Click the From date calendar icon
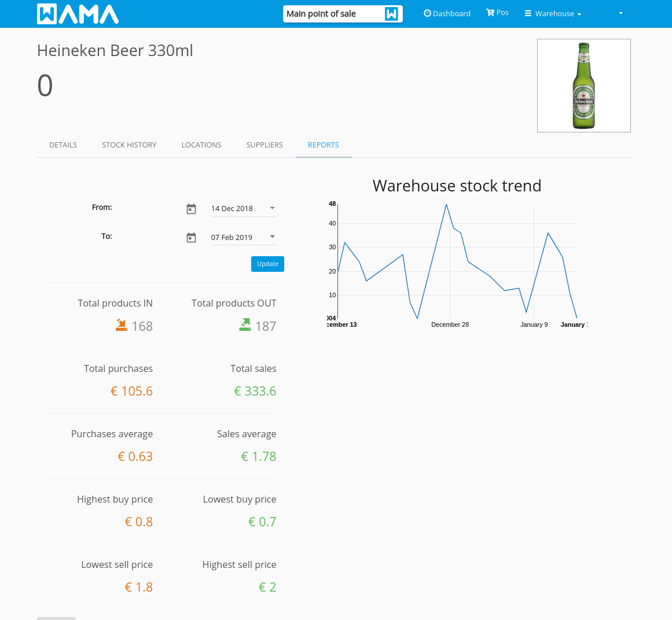The height and width of the screenshot is (620, 672). (x=191, y=209)
